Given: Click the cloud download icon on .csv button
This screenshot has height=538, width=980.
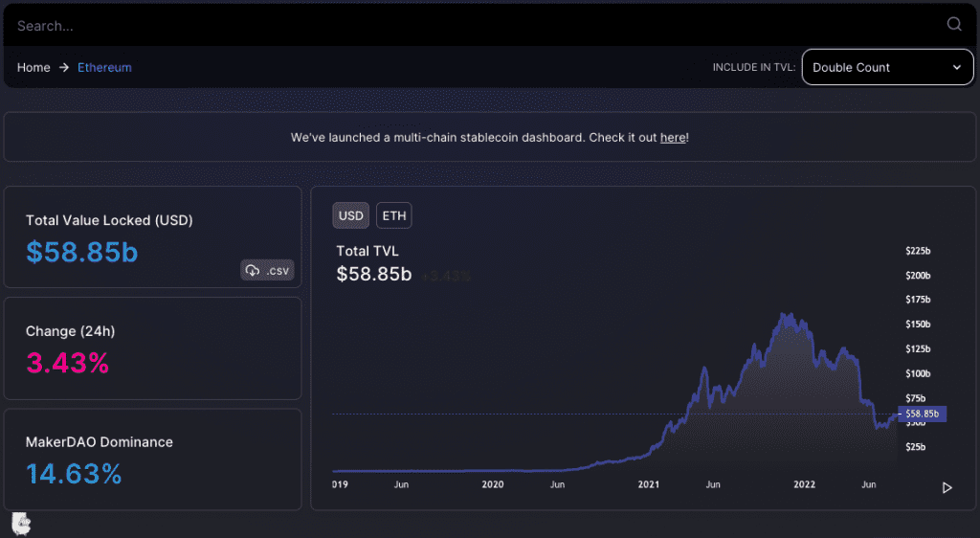Looking at the screenshot, I should 253,271.
